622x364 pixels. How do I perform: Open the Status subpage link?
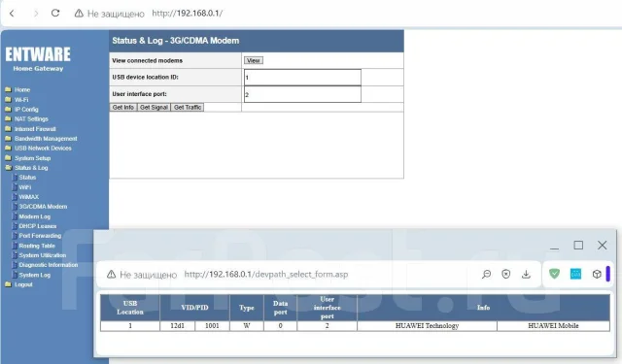click(27, 178)
